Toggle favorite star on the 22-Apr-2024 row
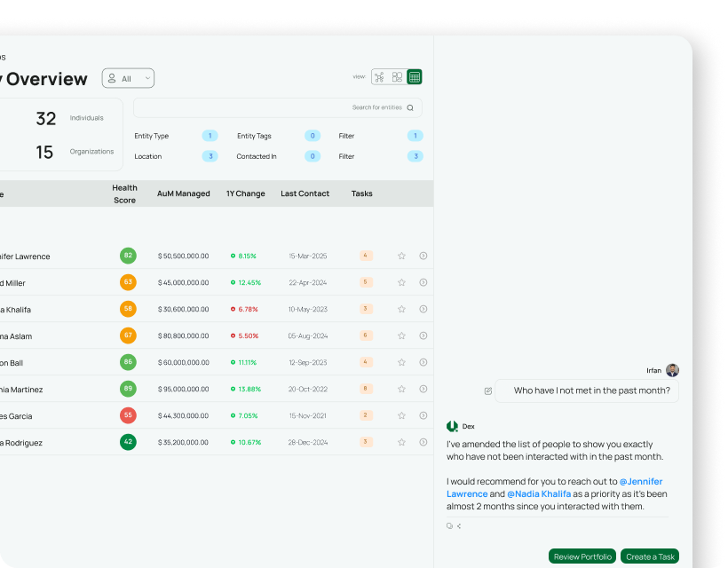Viewport: 728px width, 568px height. pyautogui.click(x=401, y=282)
